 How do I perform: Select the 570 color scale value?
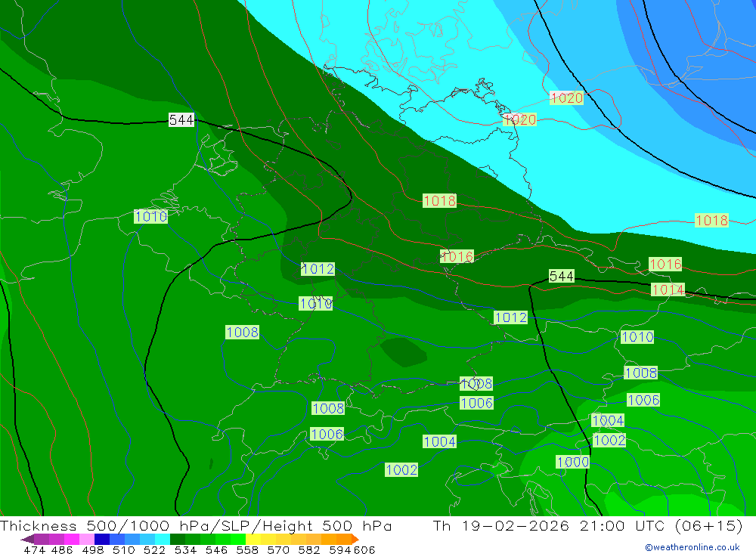278,549
